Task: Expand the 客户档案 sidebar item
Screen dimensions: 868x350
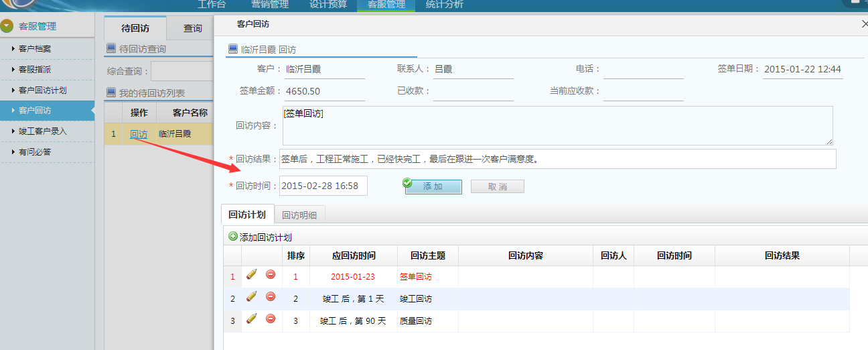Action: click(x=35, y=49)
